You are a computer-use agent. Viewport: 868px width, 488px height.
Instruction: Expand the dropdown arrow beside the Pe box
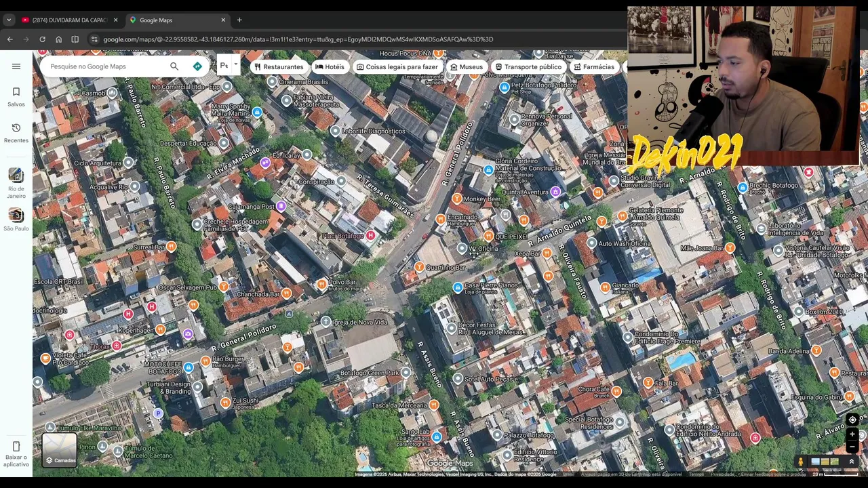(235, 65)
